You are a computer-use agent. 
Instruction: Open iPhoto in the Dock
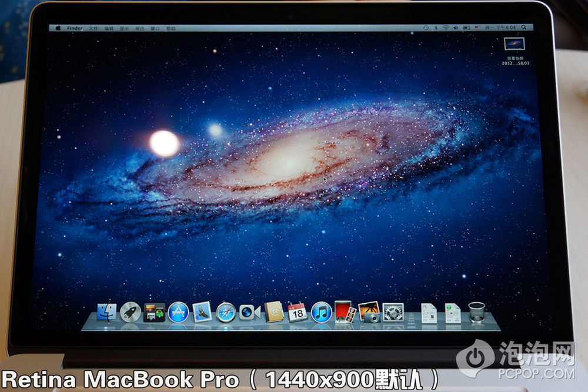369,312
